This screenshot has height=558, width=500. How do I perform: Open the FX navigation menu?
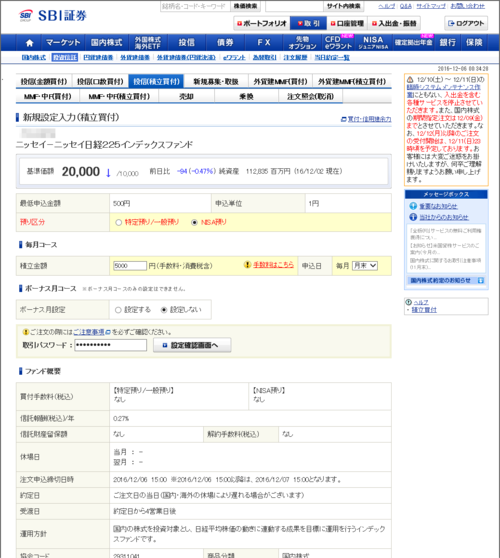point(264,43)
